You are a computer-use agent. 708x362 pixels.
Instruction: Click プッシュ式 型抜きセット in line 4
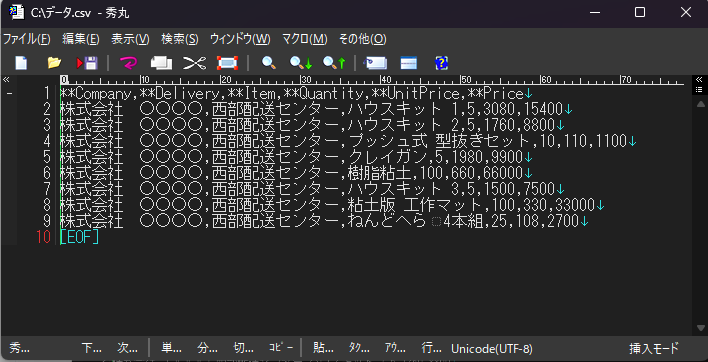tap(438, 141)
